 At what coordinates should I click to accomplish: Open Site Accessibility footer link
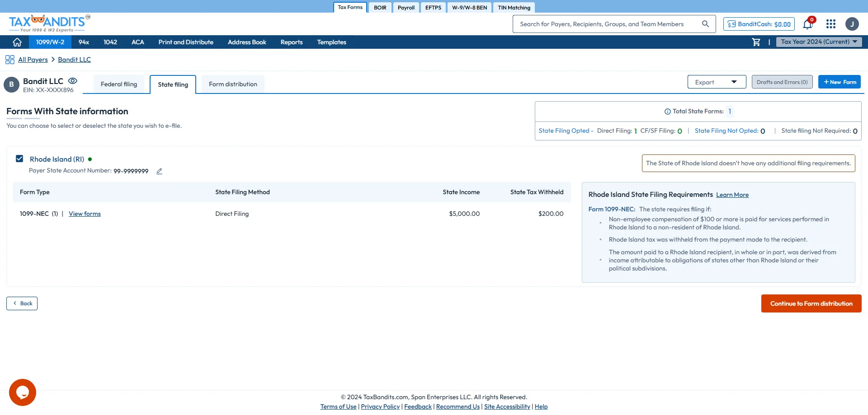(x=507, y=406)
